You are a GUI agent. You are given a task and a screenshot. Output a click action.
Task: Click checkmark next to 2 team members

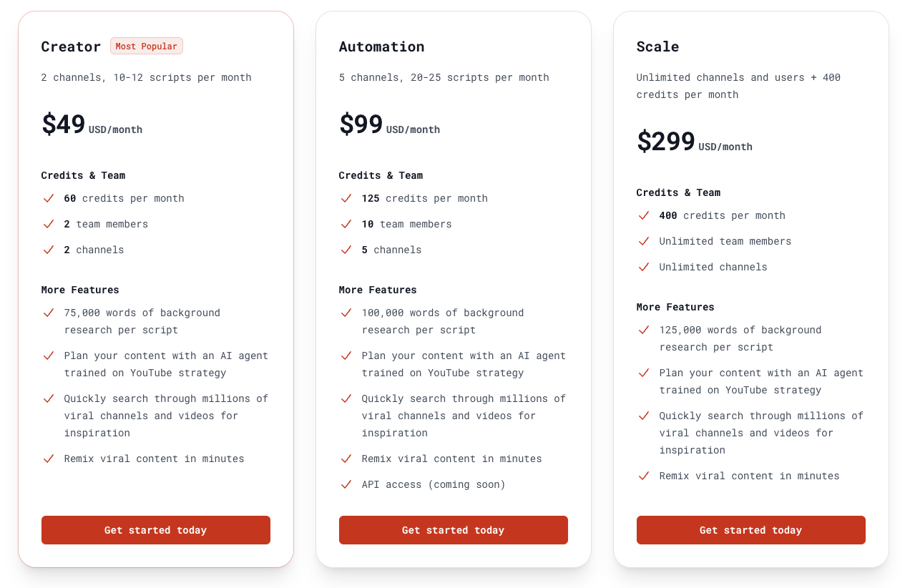point(49,224)
